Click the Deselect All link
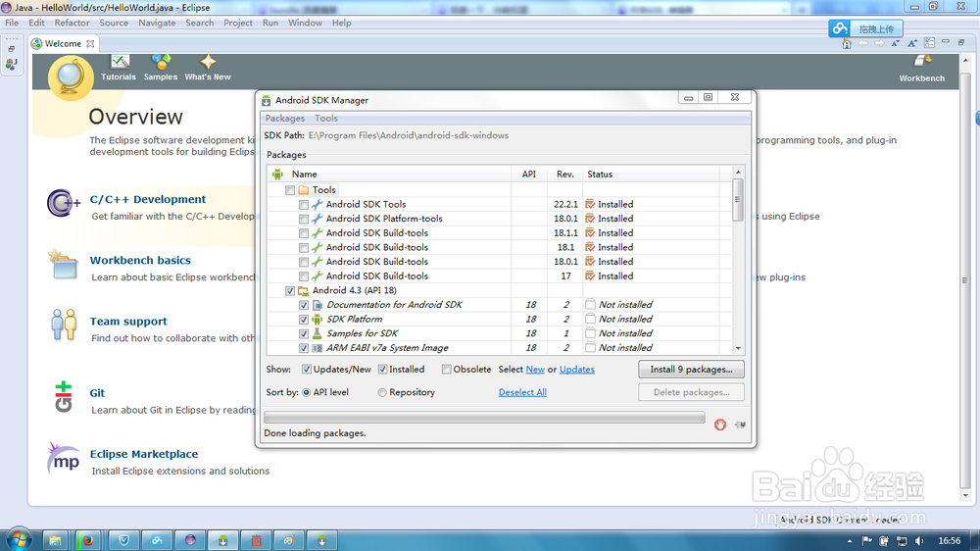The width and height of the screenshot is (980, 551). click(522, 392)
